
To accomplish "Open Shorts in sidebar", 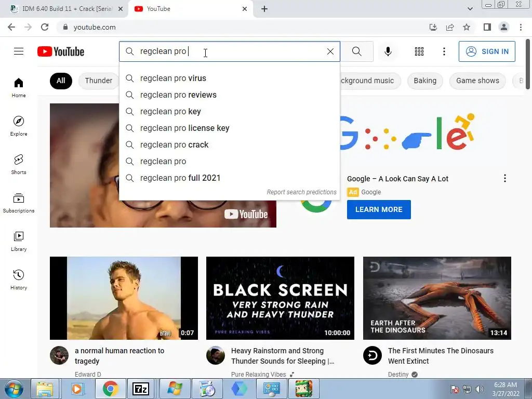I will pos(19,164).
